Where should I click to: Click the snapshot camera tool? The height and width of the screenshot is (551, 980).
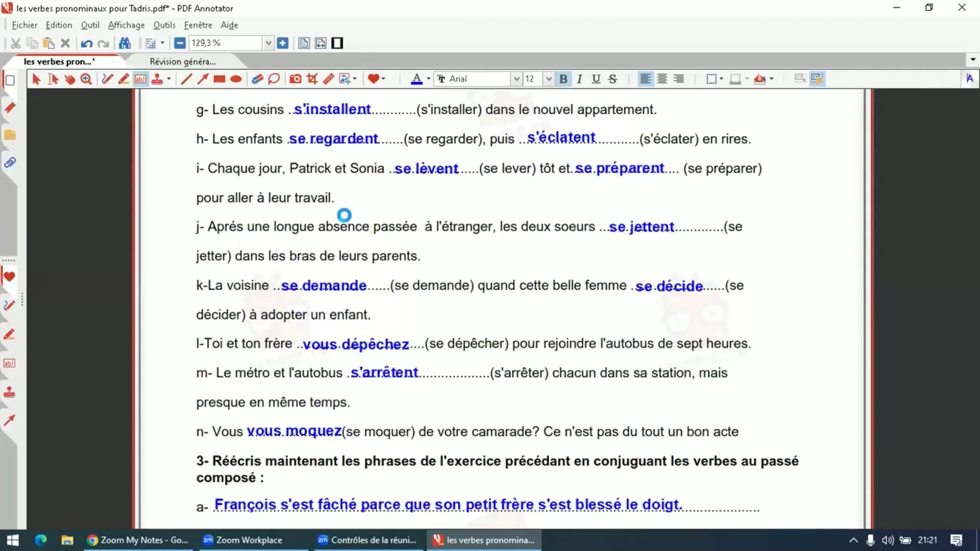(x=295, y=79)
